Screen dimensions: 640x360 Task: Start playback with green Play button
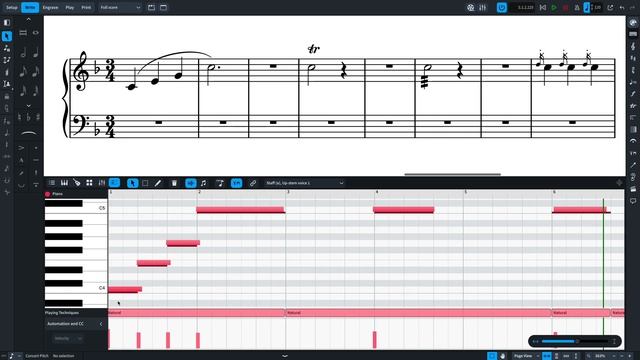(x=554, y=7)
